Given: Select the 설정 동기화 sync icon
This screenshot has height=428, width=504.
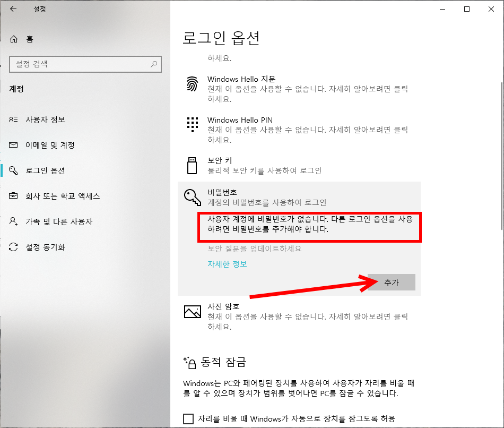Looking at the screenshot, I should pos(13,247).
